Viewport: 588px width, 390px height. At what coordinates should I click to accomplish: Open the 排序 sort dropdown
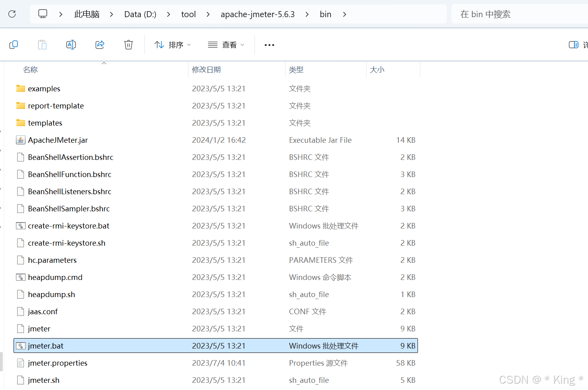172,45
